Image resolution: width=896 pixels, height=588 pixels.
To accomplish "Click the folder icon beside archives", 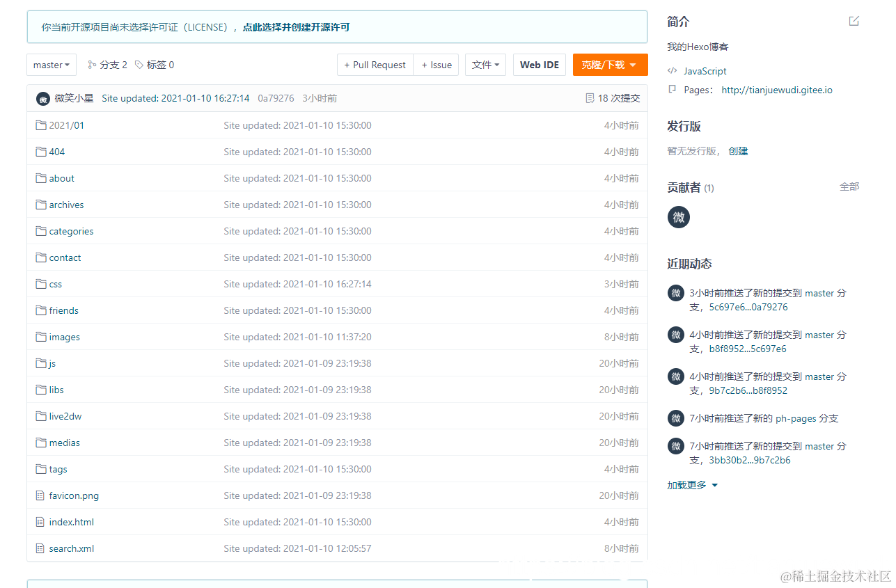I will coord(41,205).
